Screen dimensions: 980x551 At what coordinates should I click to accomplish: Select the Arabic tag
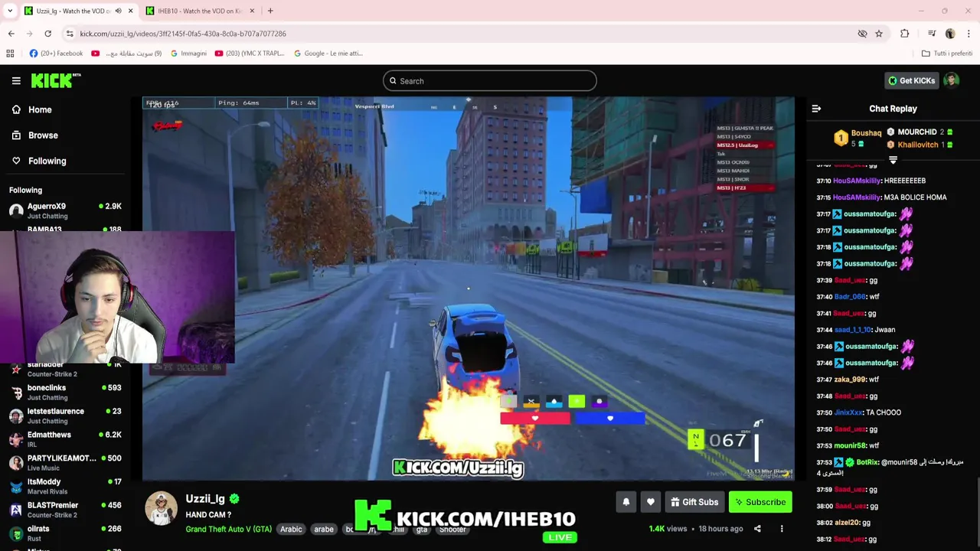(291, 529)
